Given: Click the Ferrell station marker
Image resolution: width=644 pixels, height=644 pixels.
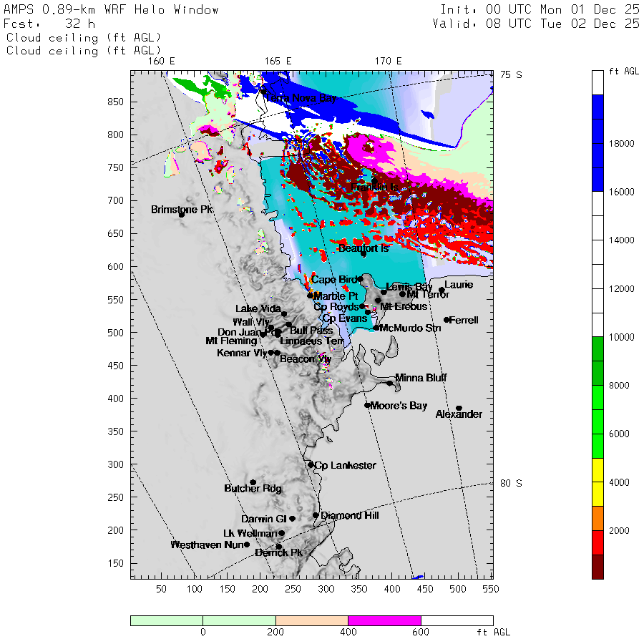Looking at the screenshot, I should (x=447, y=320).
